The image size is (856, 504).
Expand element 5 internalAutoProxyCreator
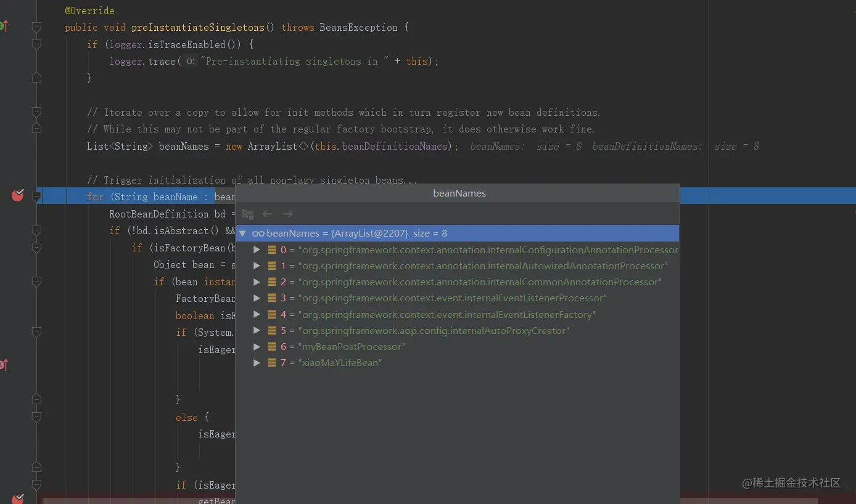click(x=257, y=330)
